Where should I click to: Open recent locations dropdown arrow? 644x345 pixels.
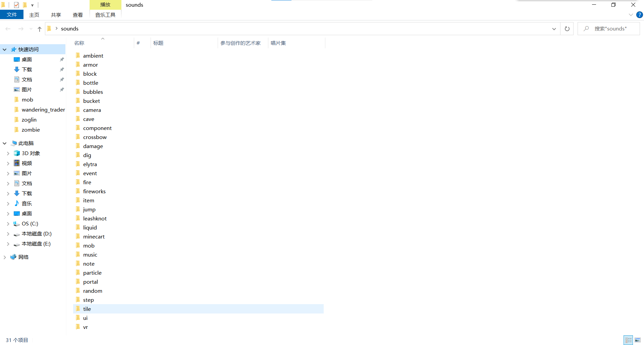click(31, 29)
